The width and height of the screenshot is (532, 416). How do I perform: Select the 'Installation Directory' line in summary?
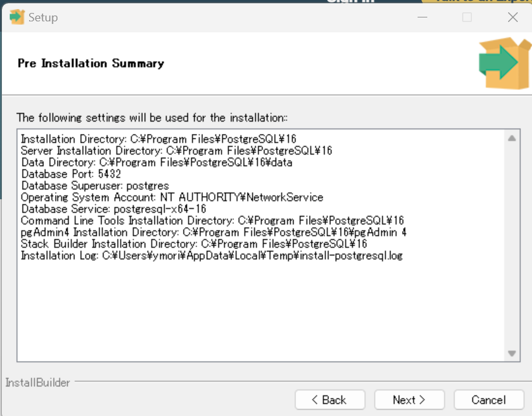(158, 139)
